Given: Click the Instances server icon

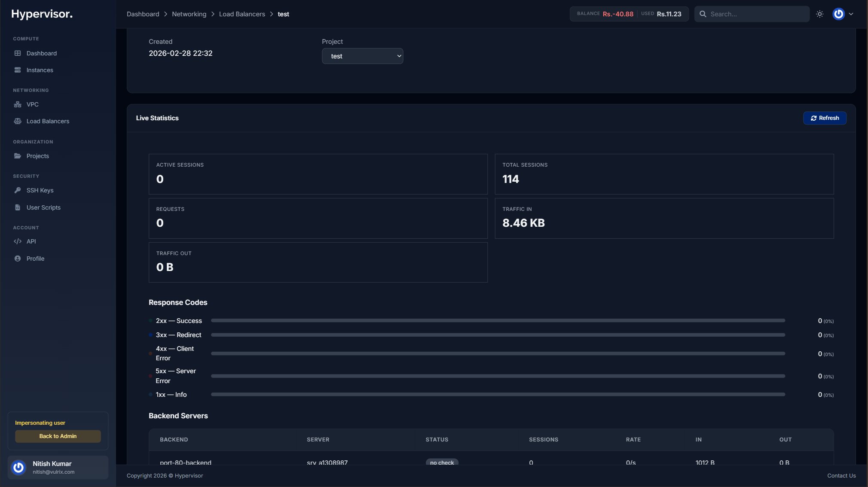Looking at the screenshot, I should pos(18,70).
